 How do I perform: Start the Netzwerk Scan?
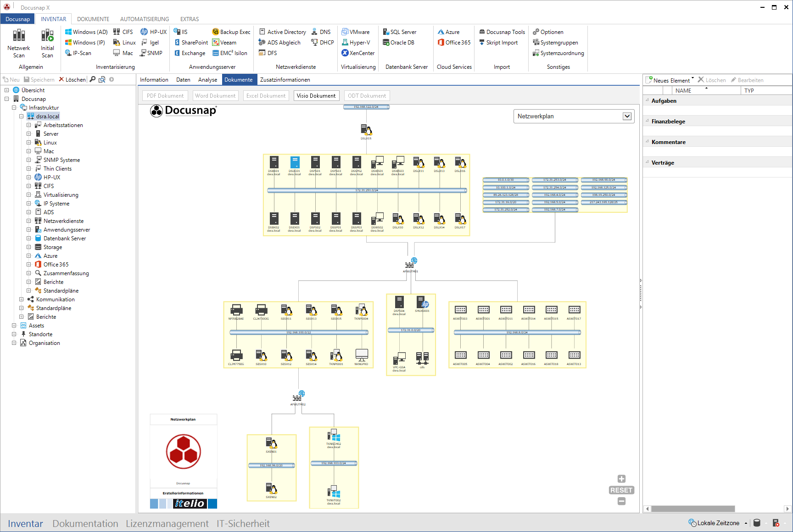19,43
